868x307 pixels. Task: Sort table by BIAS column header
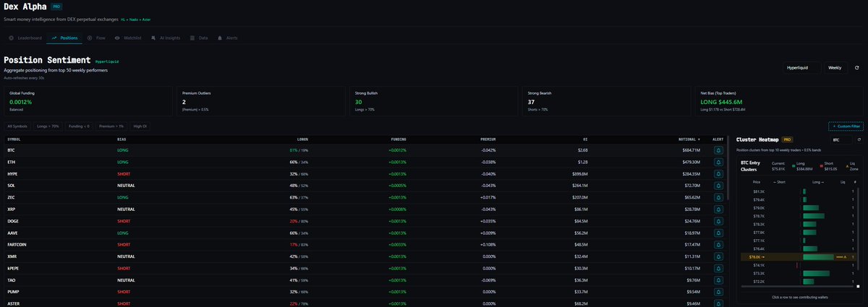(122, 139)
